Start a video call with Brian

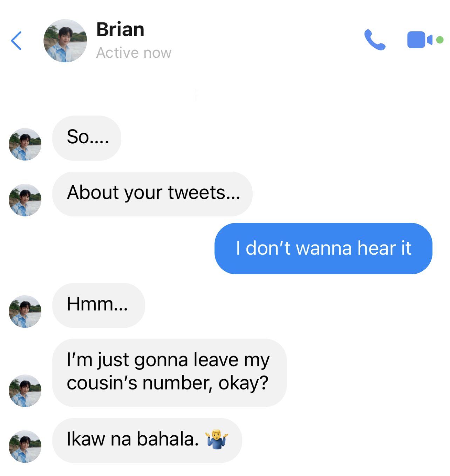(x=420, y=40)
